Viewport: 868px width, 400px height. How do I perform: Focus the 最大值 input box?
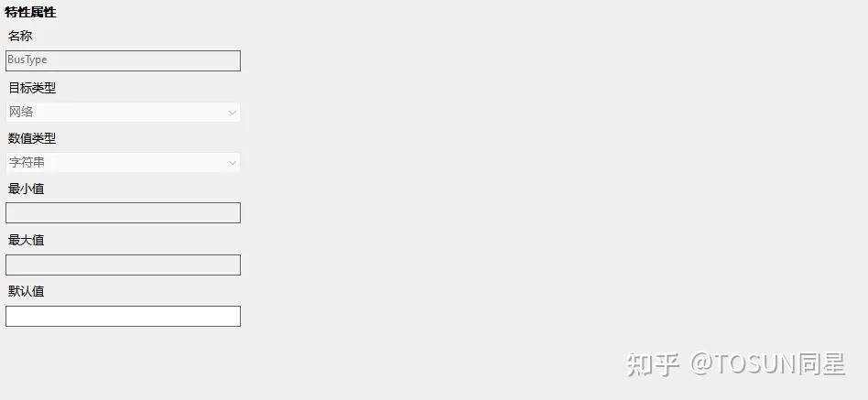point(123,265)
